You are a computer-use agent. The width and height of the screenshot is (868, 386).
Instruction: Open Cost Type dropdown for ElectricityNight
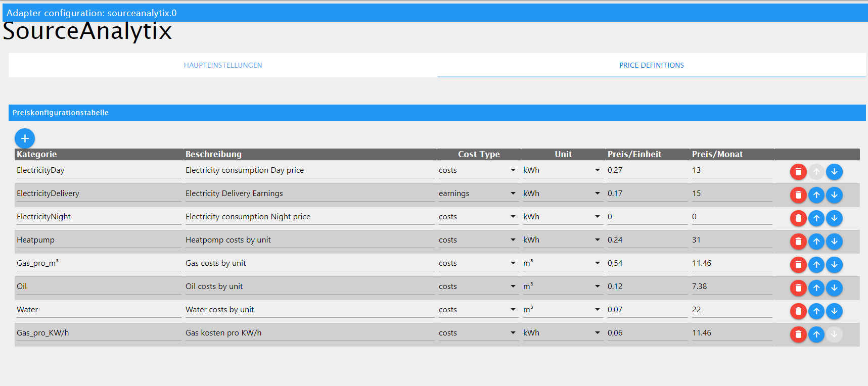478,217
